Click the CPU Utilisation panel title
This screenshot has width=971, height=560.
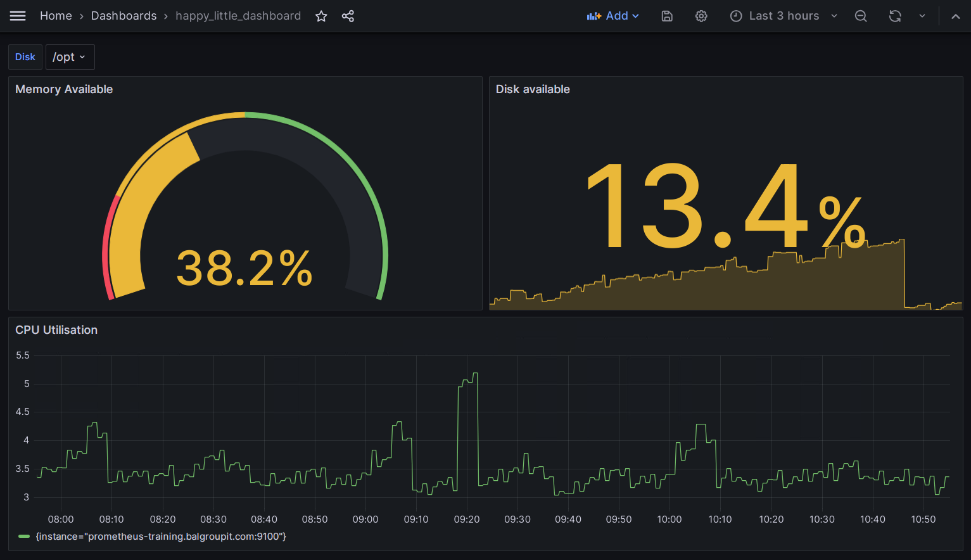tap(56, 330)
